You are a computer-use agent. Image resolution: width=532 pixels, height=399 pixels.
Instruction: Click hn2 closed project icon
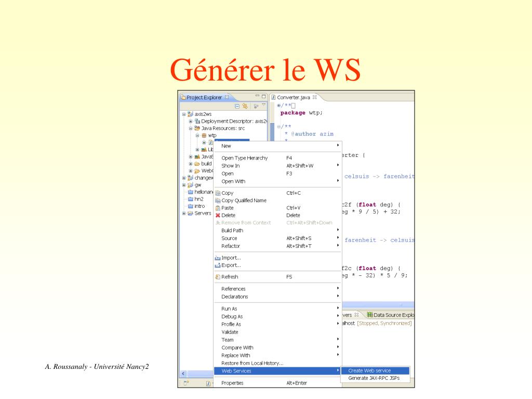click(x=190, y=199)
